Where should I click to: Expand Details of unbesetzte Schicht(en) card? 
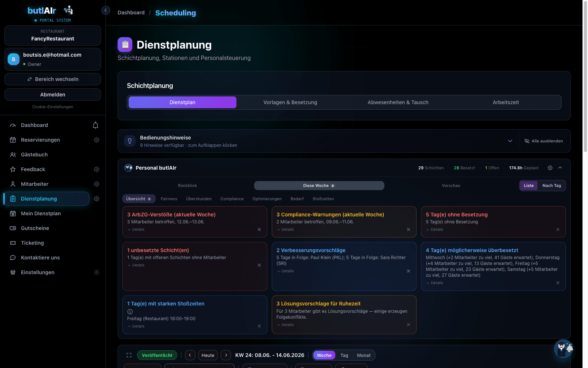[x=136, y=265]
